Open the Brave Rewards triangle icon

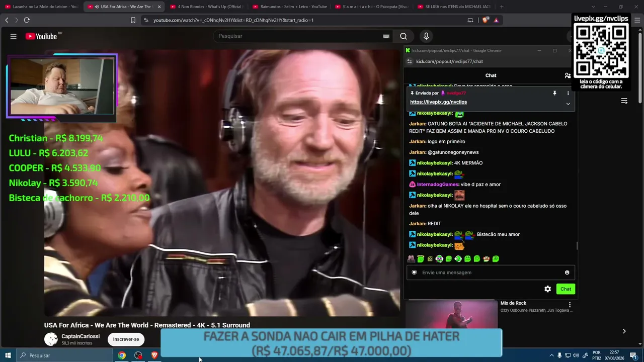coord(496,20)
